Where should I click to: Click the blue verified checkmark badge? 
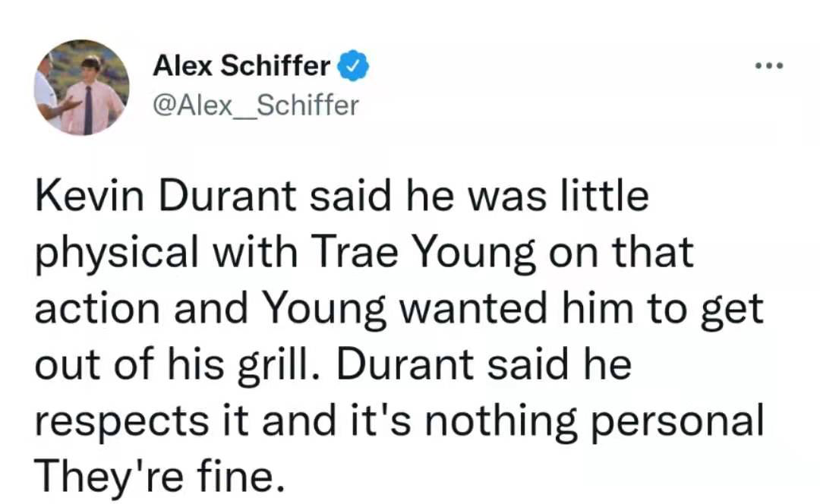[x=353, y=66]
